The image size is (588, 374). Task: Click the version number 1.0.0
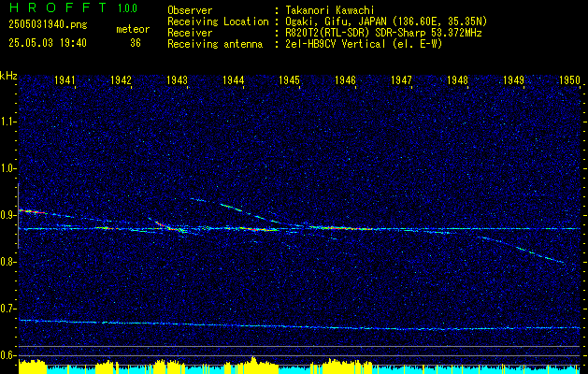click(127, 7)
